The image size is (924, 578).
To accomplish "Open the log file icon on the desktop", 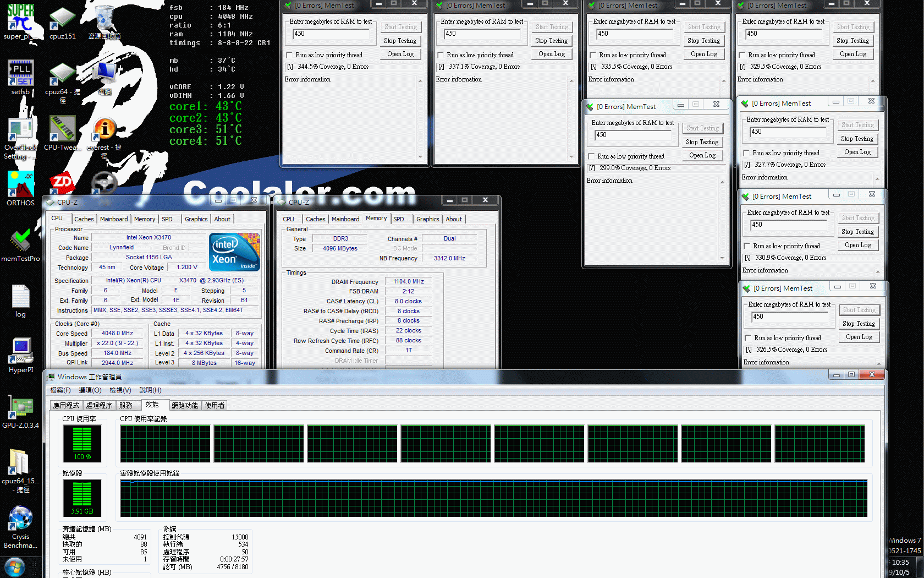I will (20, 297).
